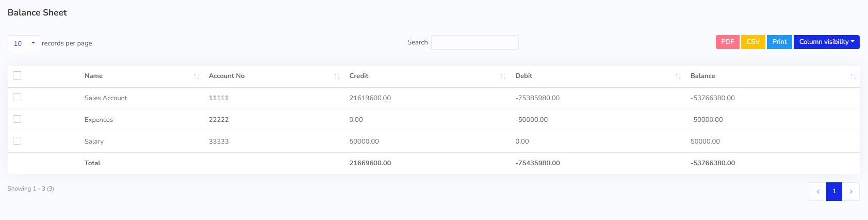Click the Salary account number 33333

(x=219, y=142)
